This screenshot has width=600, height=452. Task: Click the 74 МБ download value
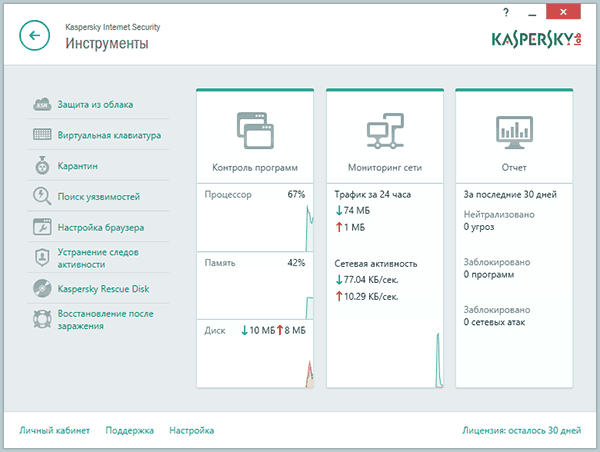pyautogui.click(x=357, y=210)
